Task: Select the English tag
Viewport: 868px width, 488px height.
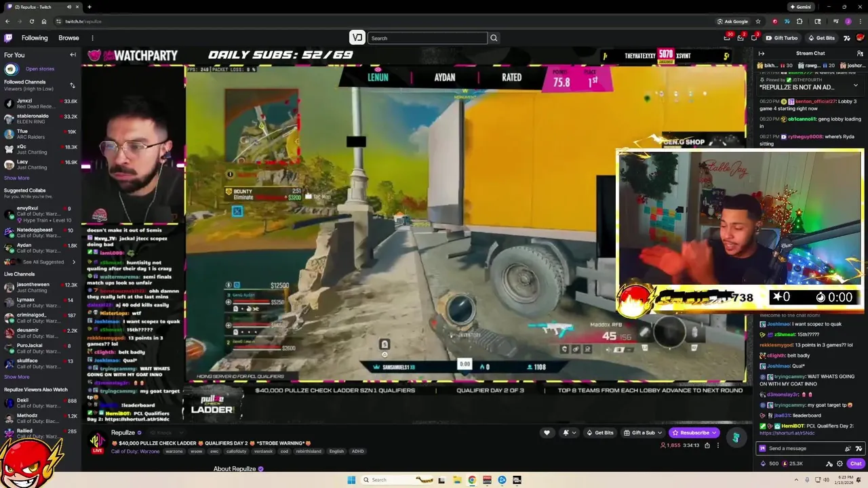Action: 336,451
